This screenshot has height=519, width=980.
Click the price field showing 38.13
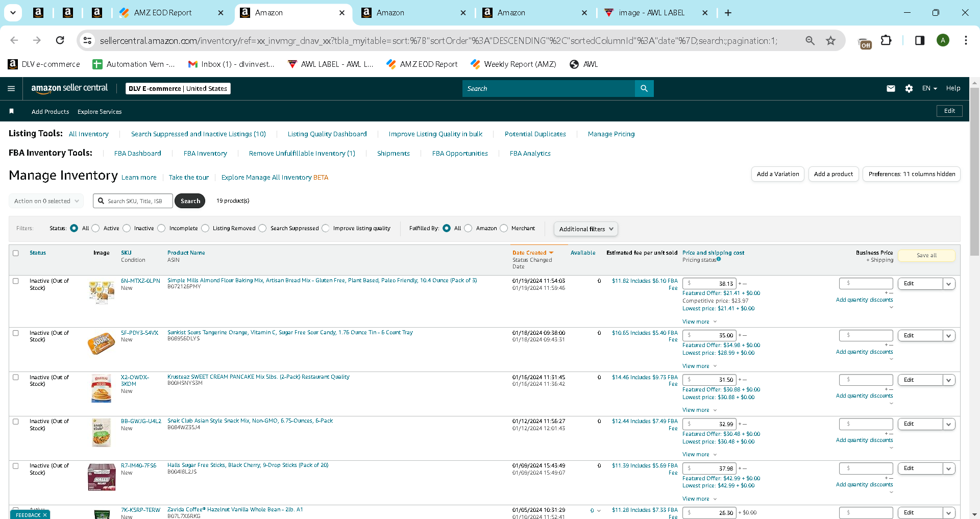709,284
